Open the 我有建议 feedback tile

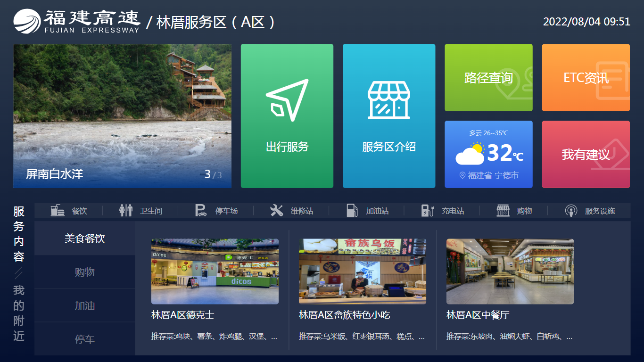(586, 154)
